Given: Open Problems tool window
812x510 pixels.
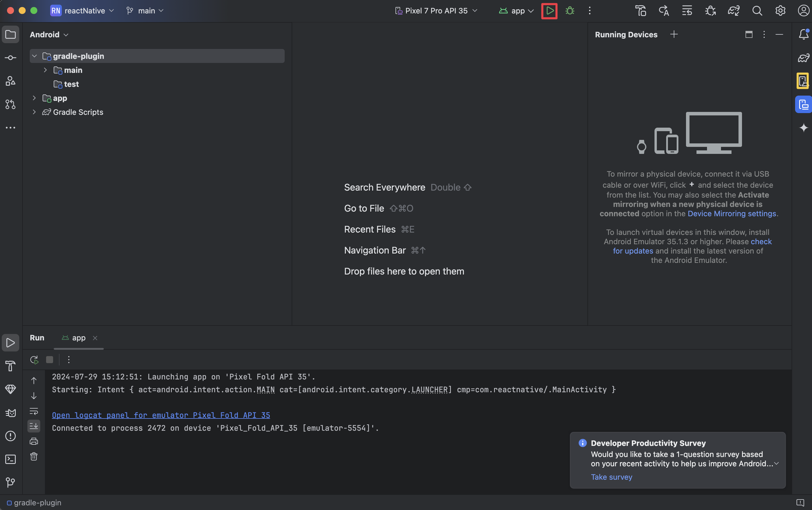Looking at the screenshot, I should pyautogui.click(x=10, y=436).
